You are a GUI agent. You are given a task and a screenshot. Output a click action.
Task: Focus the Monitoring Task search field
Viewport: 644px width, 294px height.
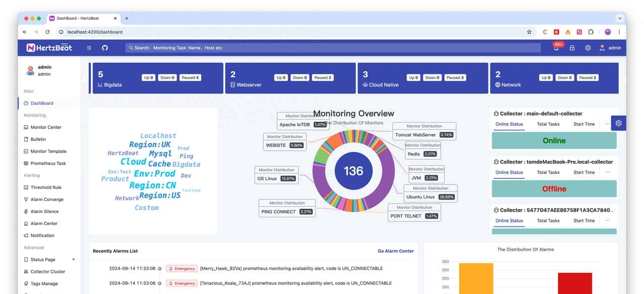pos(332,48)
